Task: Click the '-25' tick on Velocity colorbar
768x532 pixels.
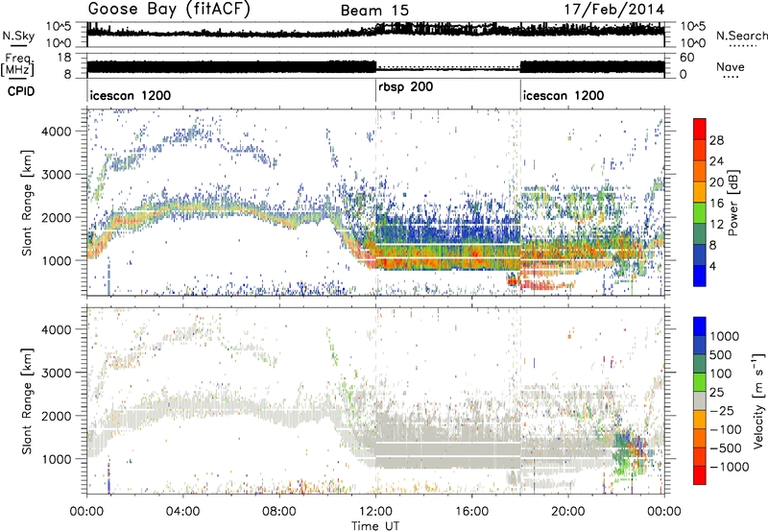Action: coord(722,410)
